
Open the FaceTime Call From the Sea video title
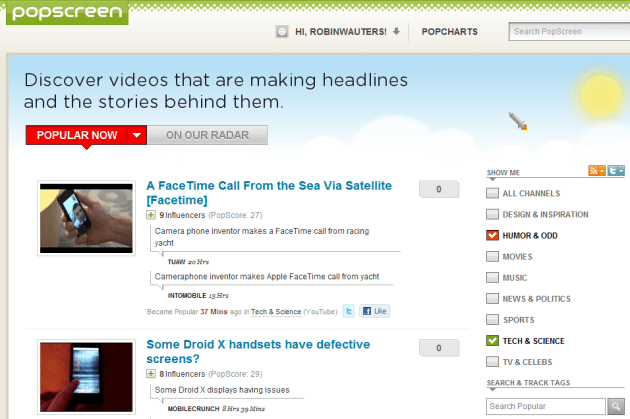269,192
